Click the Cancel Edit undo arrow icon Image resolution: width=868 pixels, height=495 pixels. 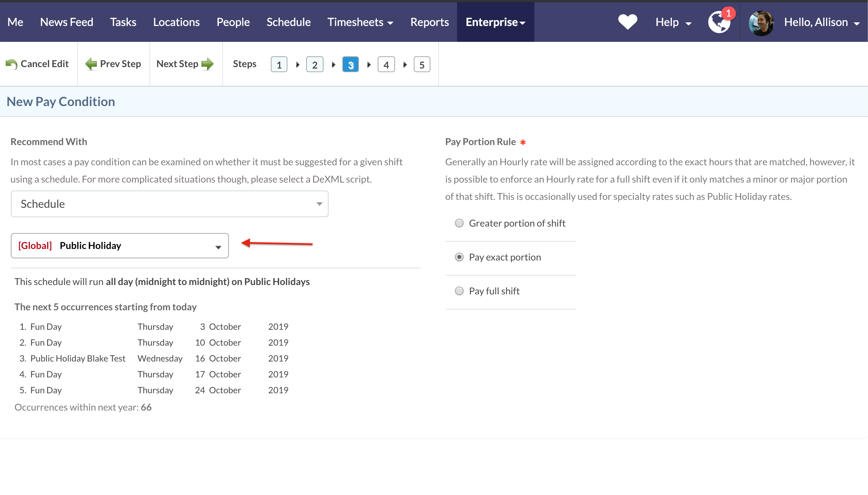(12, 64)
